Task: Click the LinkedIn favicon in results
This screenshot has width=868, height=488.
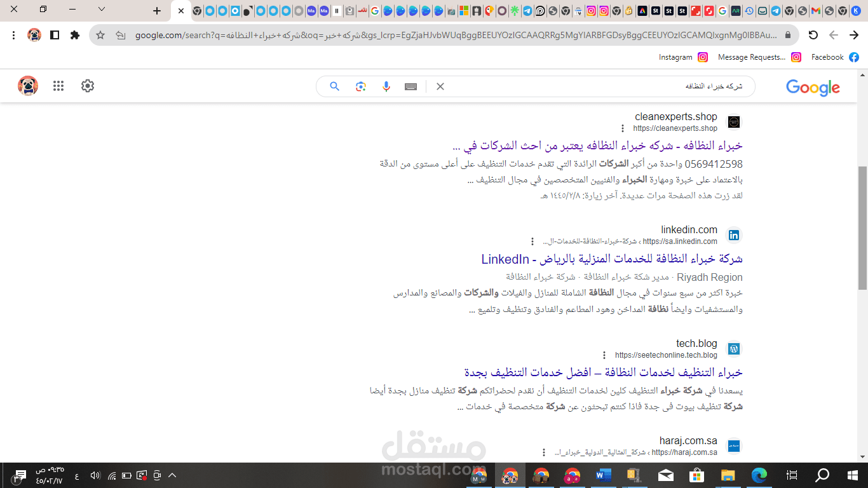Action: [734, 235]
